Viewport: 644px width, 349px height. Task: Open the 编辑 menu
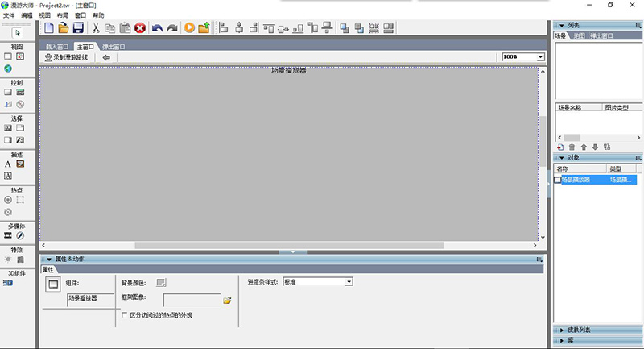(27, 15)
